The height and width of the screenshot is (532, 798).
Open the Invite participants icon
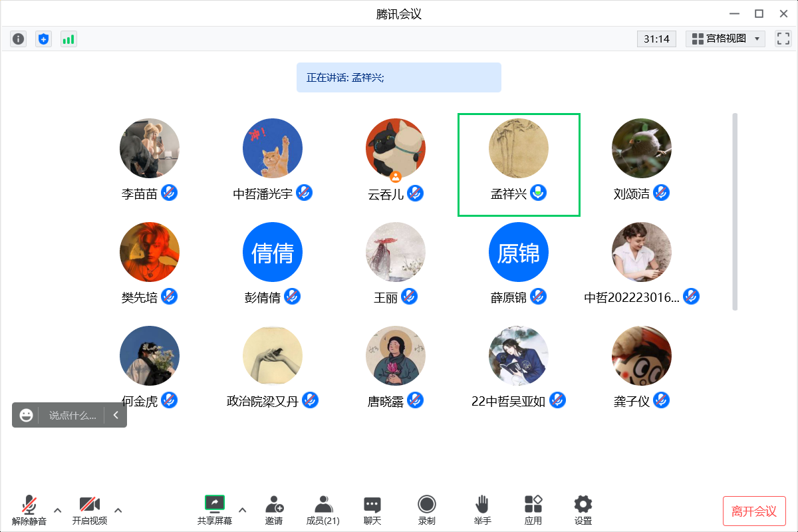point(274,510)
